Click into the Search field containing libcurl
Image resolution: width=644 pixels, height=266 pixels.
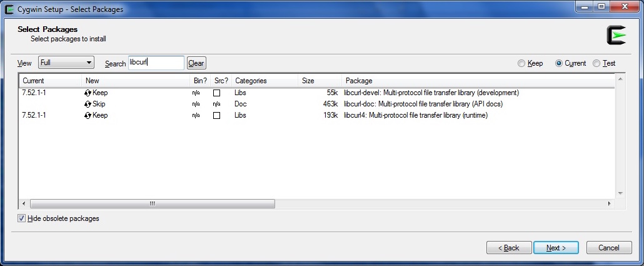156,63
